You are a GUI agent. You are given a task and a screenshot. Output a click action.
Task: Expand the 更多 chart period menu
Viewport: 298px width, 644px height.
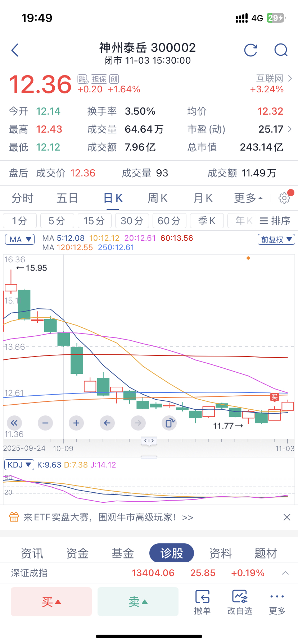point(248,198)
